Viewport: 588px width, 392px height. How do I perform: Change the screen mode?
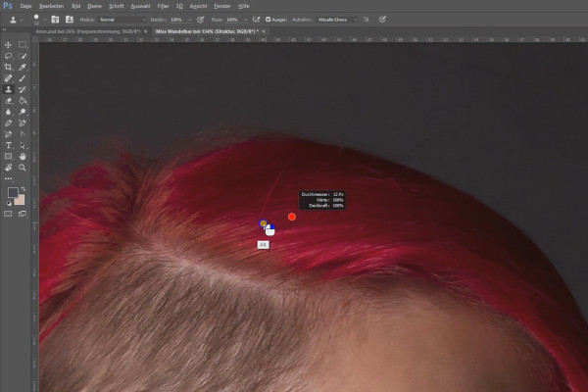click(23, 214)
